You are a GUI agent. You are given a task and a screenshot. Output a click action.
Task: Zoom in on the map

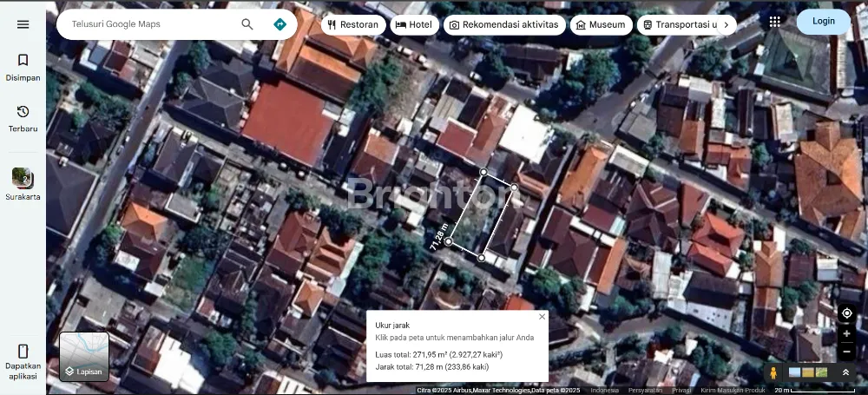[x=847, y=333]
